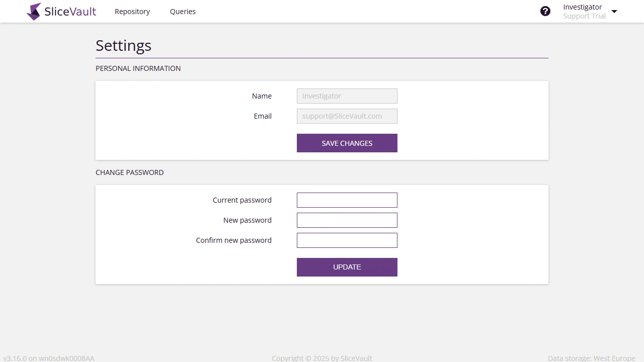Open the Queries menu
This screenshot has height=362, width=644.
183,11
